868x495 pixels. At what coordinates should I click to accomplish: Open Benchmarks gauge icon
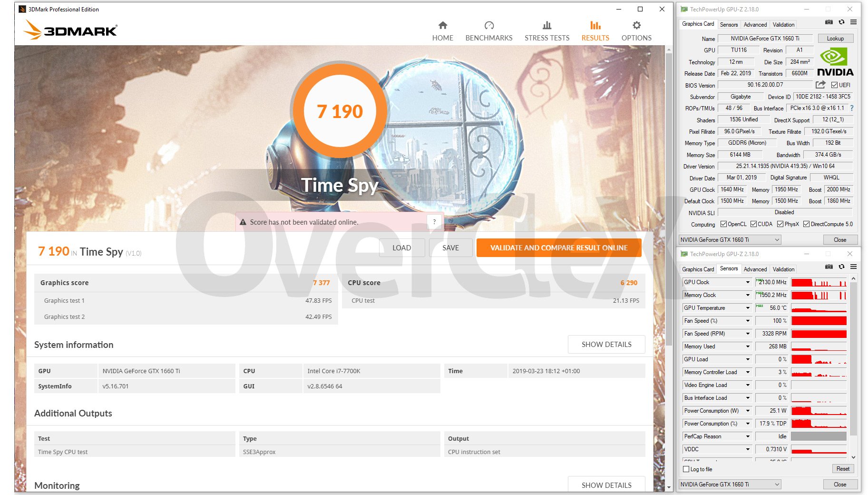click(488, 26)
